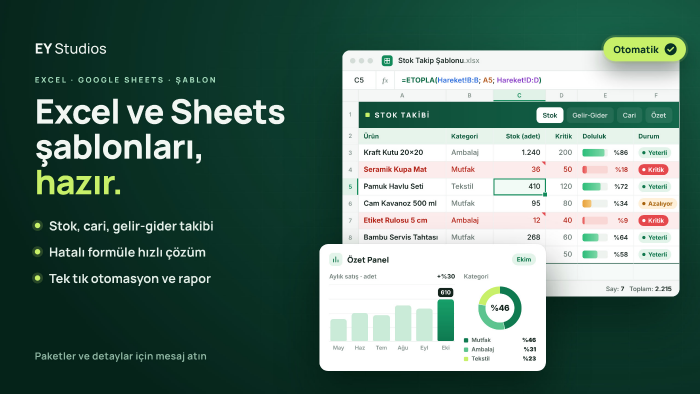Click the Stok Takip Şablonu.xlsx title
The image size is (700, 394).
438,61
